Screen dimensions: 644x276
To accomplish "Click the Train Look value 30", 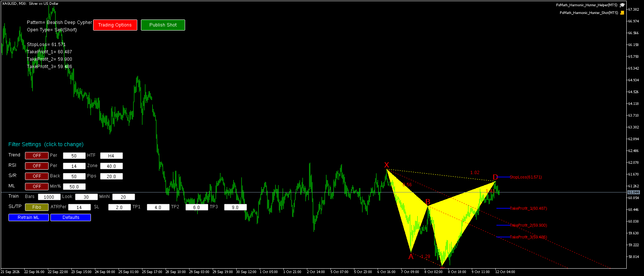I will 86,197.
